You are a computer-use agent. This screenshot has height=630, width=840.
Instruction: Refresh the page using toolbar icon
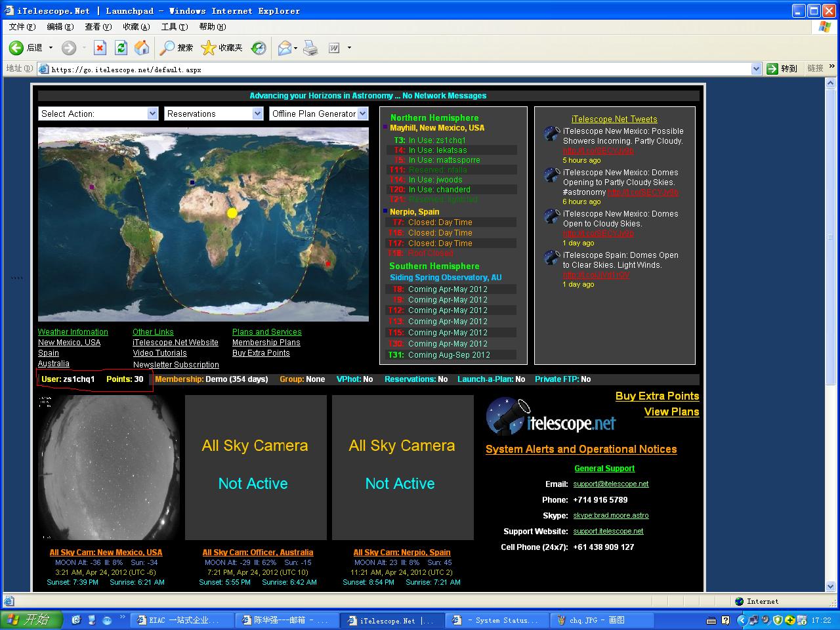121,48
